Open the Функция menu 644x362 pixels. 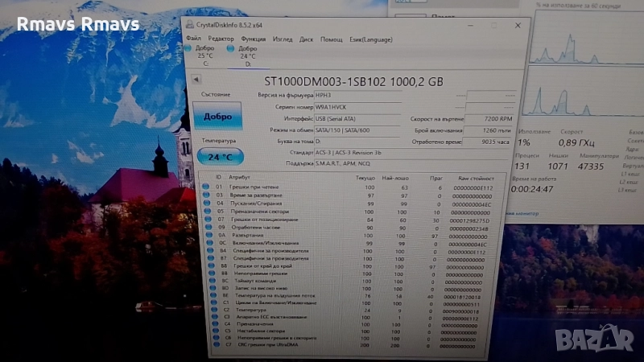tap(253, 39)
